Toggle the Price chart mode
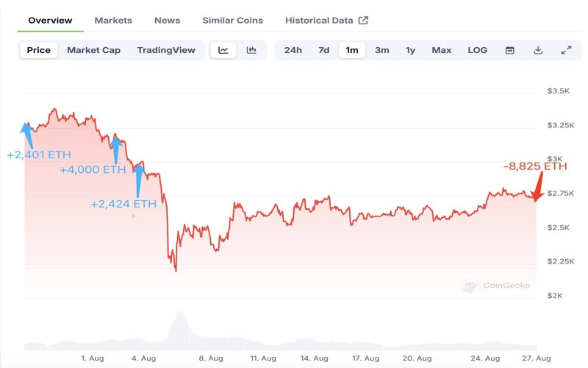This screenshot has height=368, width=588. click(38, 50)
